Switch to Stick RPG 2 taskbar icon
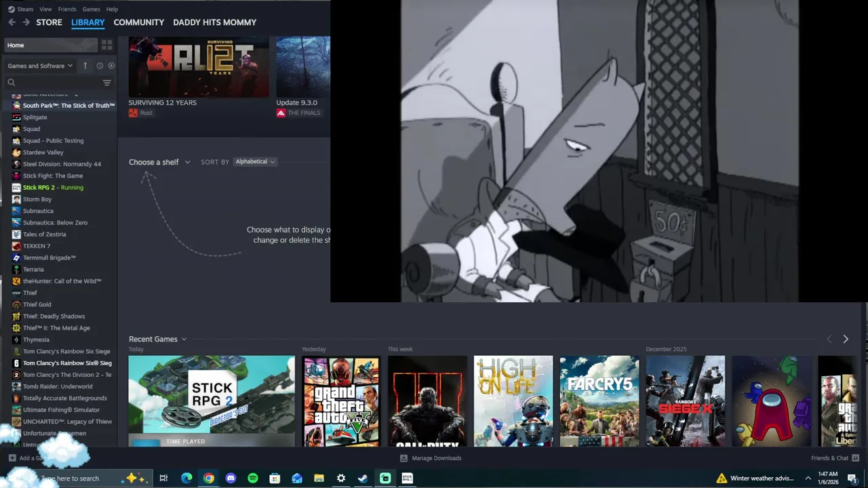 click(x=407, y=479)
